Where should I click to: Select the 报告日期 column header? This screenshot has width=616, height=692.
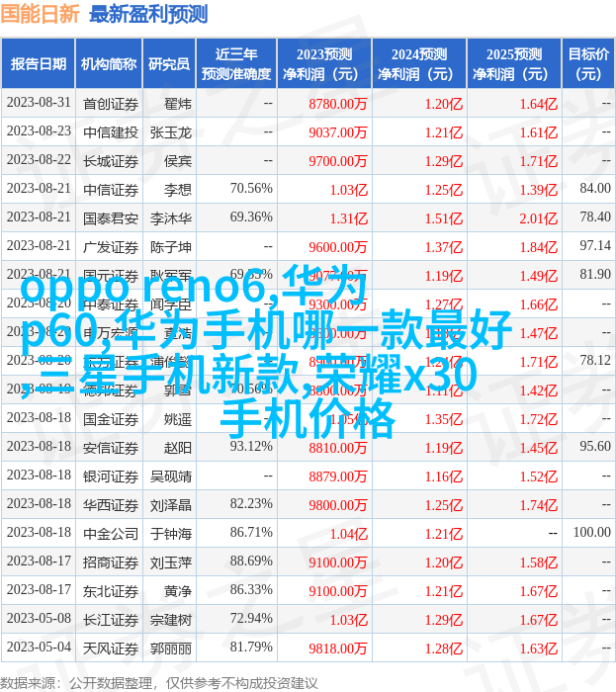(x=38, y=63)
